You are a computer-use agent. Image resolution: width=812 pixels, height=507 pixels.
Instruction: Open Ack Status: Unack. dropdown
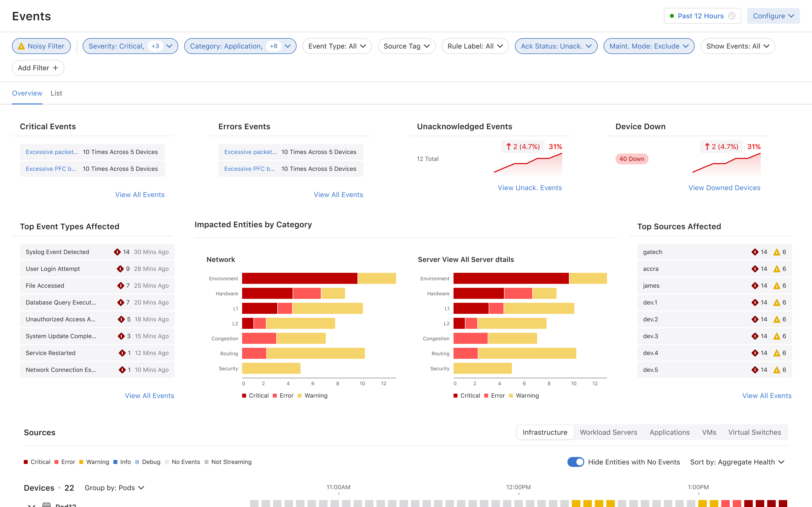[556, 46]
